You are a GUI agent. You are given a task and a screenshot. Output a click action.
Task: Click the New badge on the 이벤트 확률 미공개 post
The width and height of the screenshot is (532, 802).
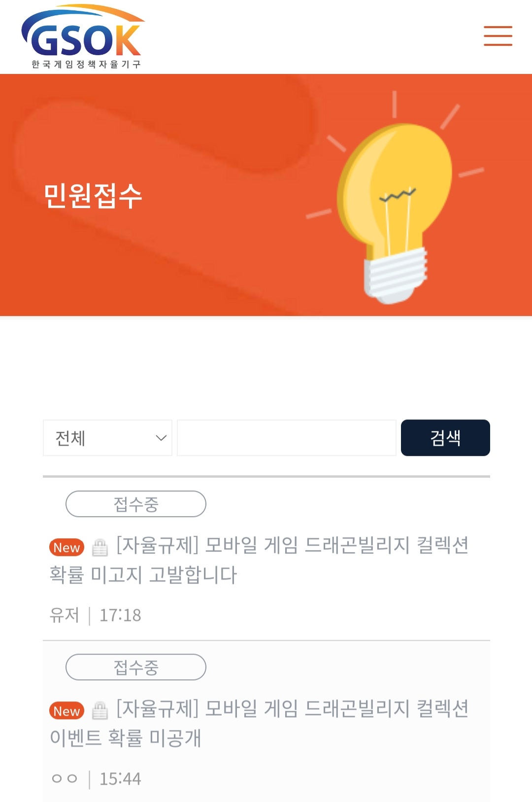click(66, 711)
